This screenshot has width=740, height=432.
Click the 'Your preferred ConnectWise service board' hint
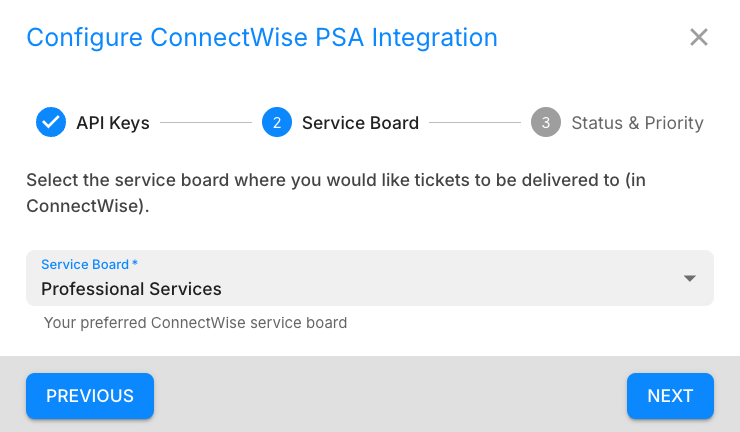(195, 323)
